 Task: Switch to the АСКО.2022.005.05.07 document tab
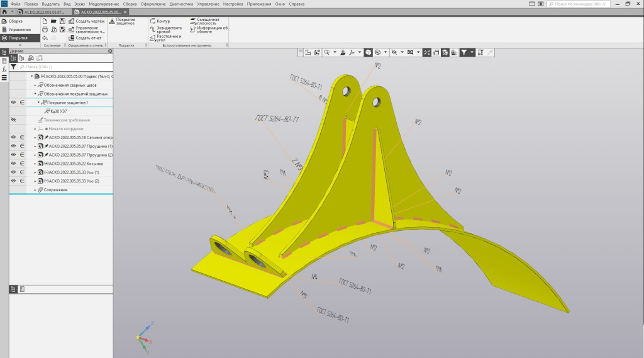pyautogui.click(x=41, y=12)
